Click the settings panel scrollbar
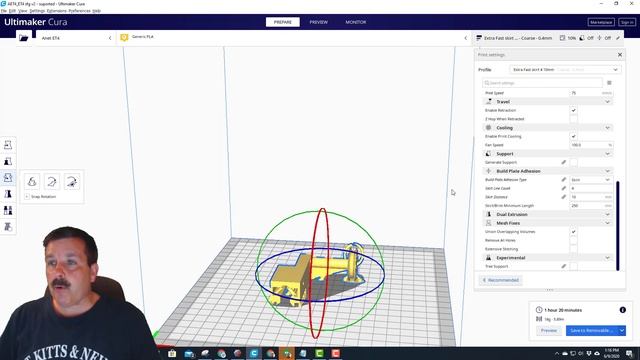This screenshot has width=640, height=360. [618, 226]
